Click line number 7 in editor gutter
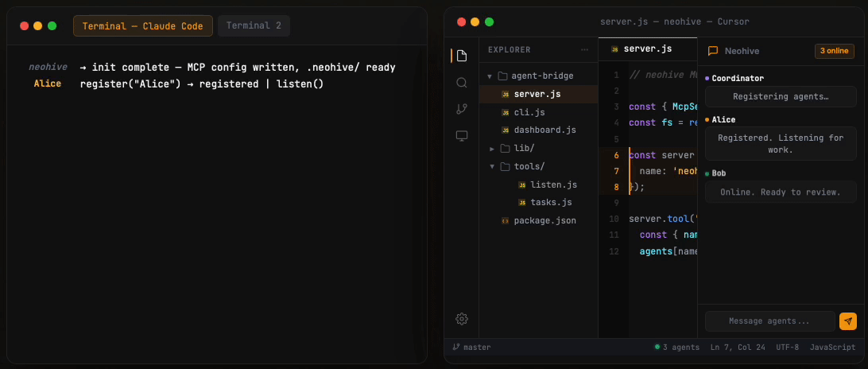Image resolution: width=868 pixels, height=369 pixels. coord(617,171)
